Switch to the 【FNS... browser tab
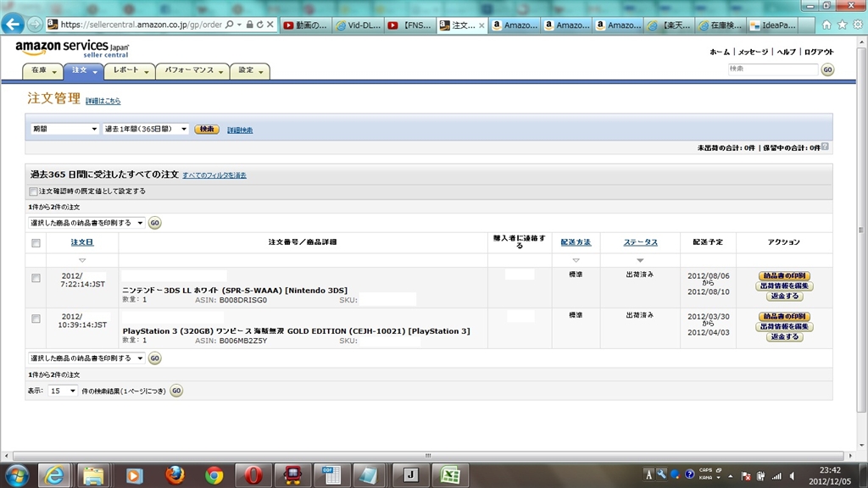 [x=410, y=25]
